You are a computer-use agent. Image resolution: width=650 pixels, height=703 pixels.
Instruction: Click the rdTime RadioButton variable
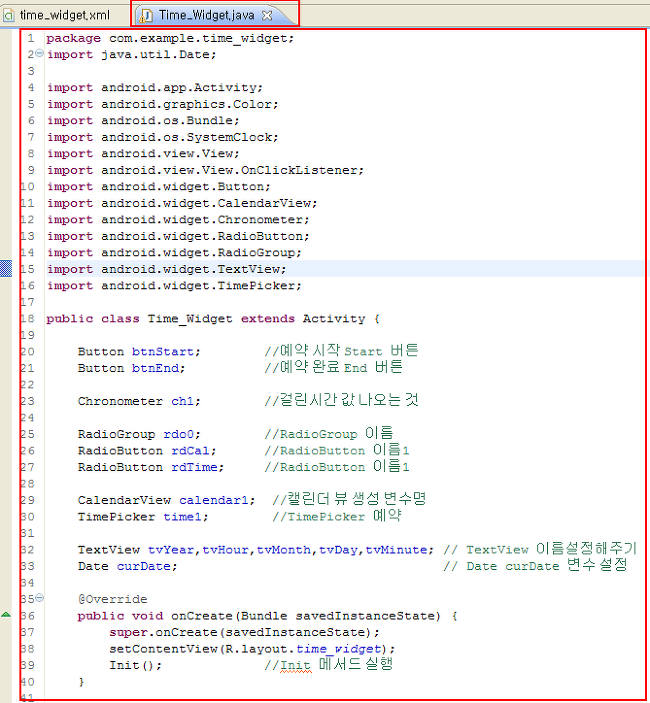(x=194, y=467)
